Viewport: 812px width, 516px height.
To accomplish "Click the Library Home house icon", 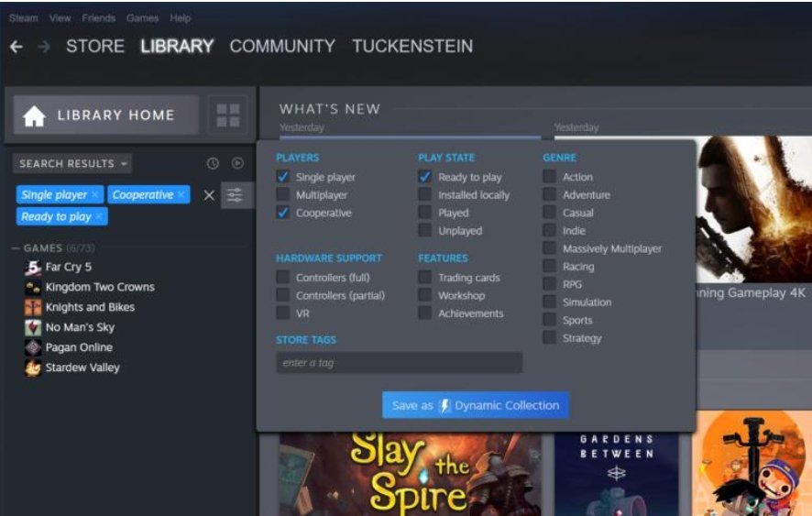I will tap(34, 115).
